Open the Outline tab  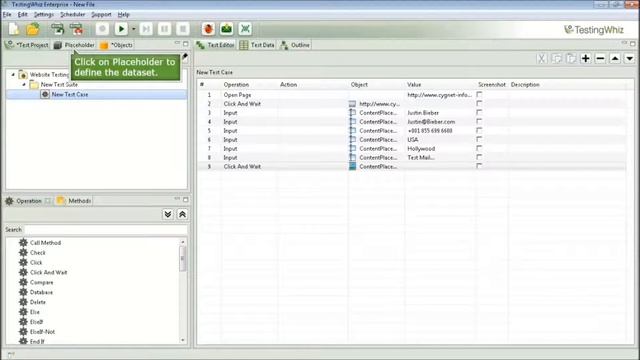point(295,45)
